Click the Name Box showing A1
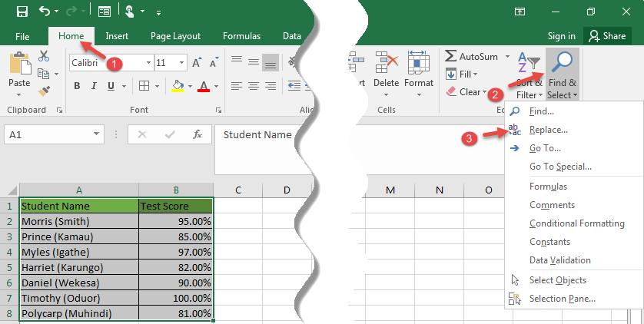 tap(54, 134)
